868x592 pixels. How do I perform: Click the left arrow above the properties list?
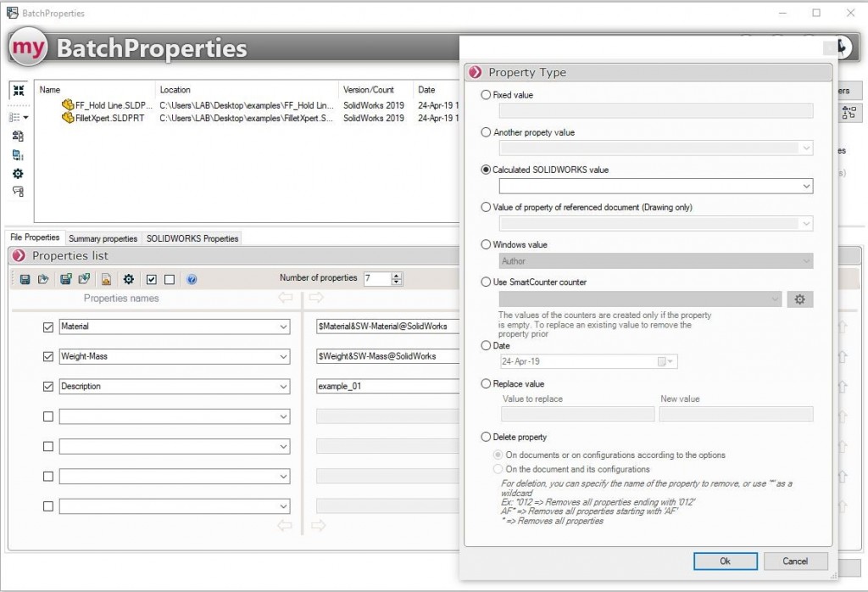(285, 298)
